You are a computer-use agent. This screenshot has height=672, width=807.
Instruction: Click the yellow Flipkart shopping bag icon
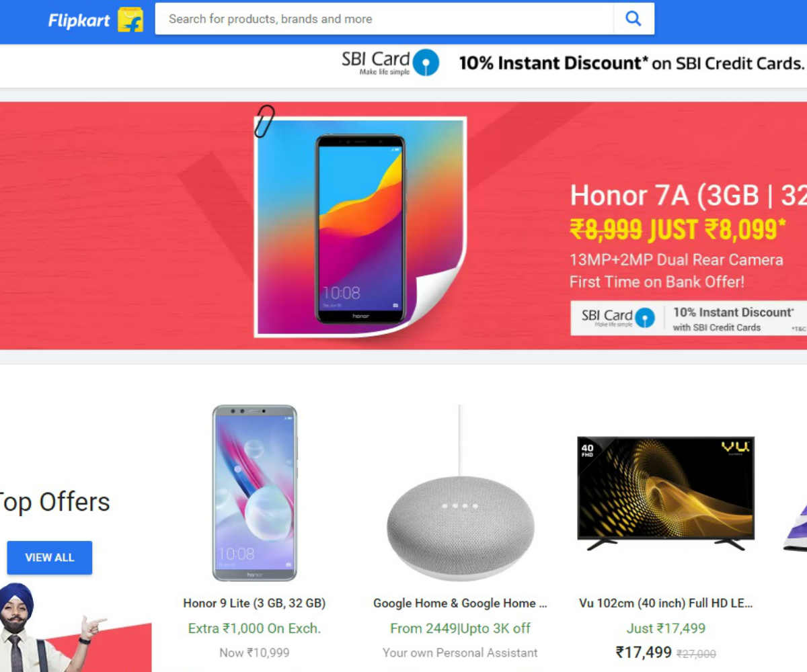pyautogui.click(x=130, y=20)
